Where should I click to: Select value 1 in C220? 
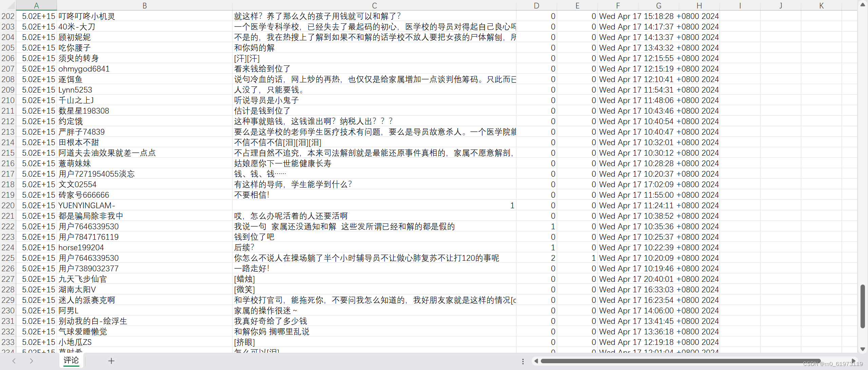click(374, 206)
